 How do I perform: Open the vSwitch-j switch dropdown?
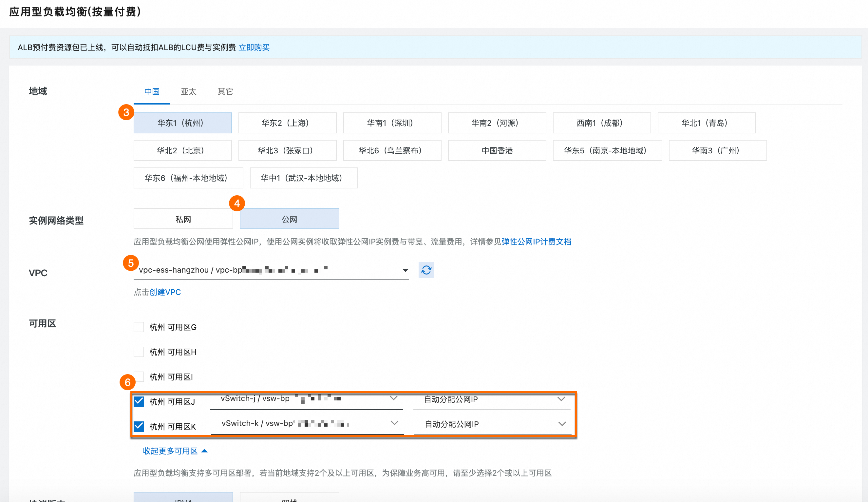tap(307, 399)
